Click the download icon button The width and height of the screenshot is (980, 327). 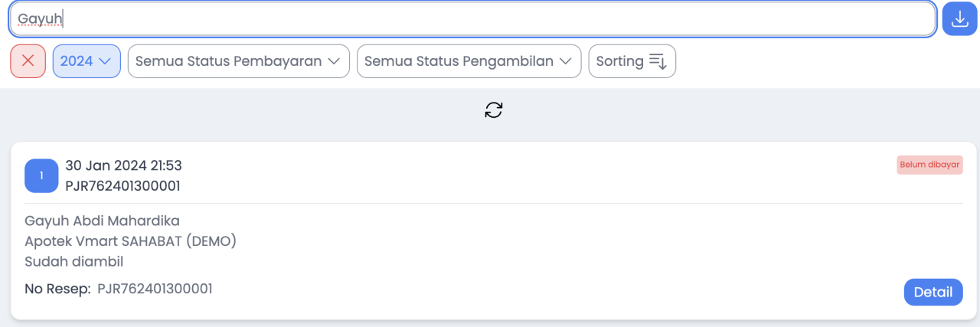coord(960,19)
